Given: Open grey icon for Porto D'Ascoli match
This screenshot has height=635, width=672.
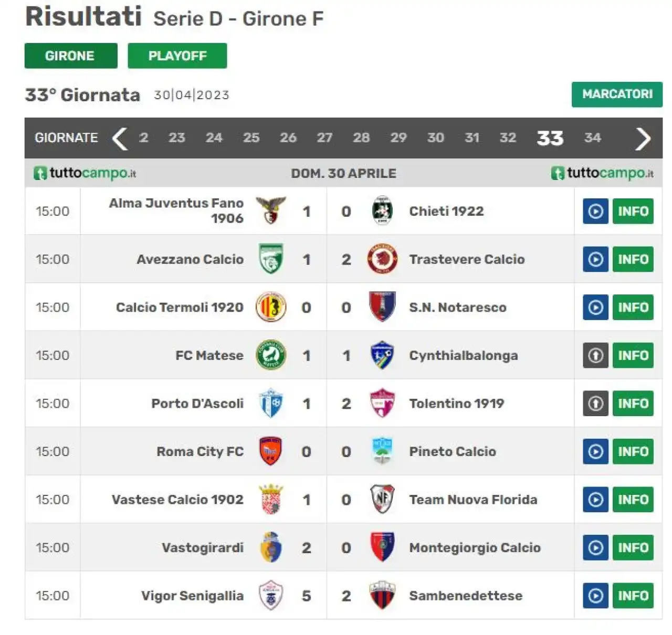Looking at the screenshot, I should (595, 404).
